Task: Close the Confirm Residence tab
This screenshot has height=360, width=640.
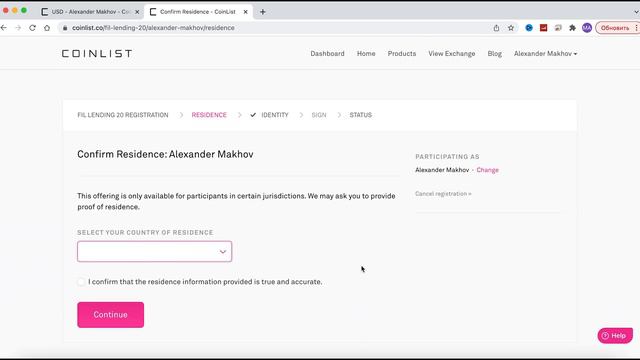Action: coord(245,12)
